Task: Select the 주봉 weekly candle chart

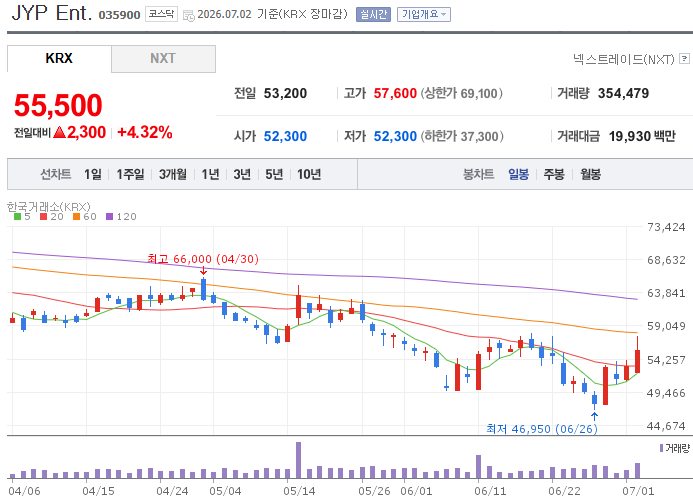Action: point(554,174)
